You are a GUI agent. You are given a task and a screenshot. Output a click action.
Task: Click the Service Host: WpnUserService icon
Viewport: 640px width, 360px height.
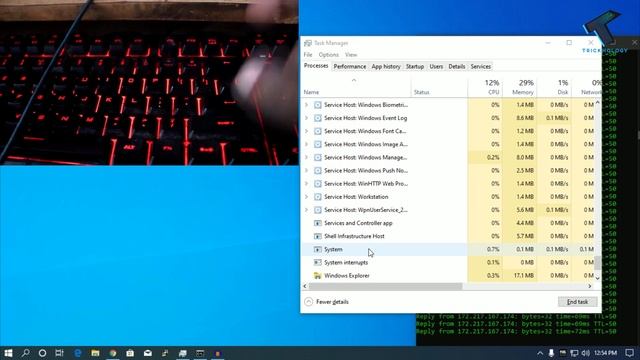pyautogui.click(x=318, y=210)
